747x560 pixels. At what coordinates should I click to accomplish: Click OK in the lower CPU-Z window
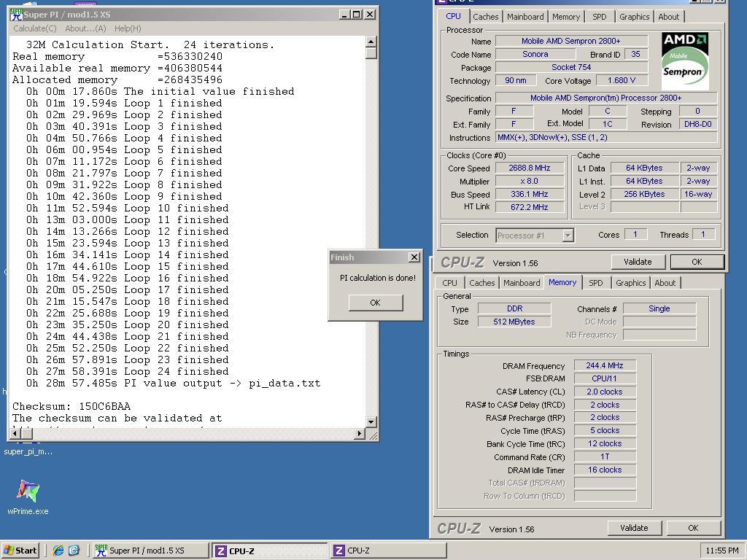tap(693, 528)
